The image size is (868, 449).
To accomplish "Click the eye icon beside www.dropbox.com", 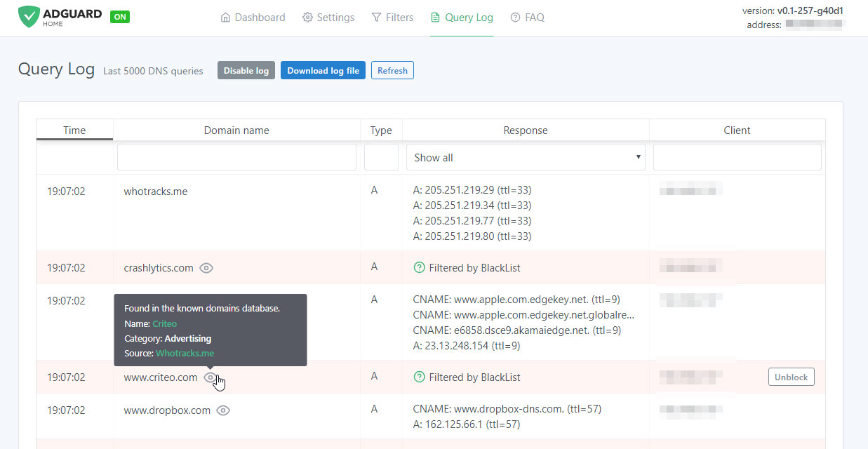I will [223, 410].
